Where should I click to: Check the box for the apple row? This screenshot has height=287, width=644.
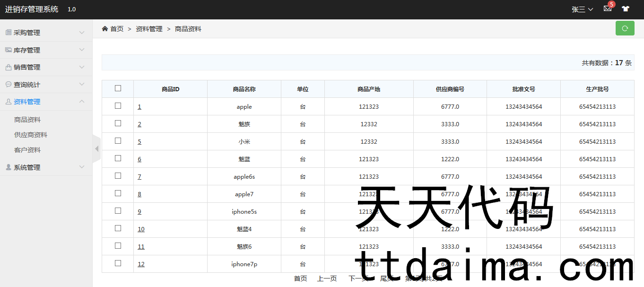(x=118, y=106)
